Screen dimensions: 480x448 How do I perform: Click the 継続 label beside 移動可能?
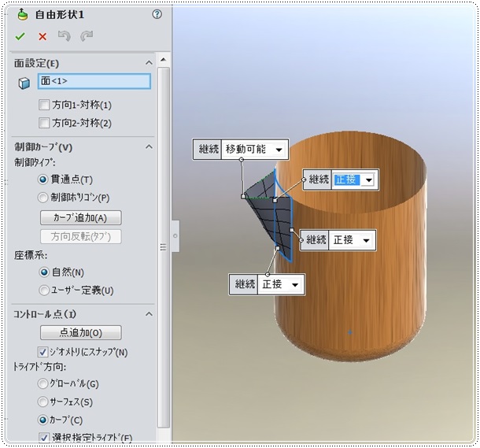point(209,149)
